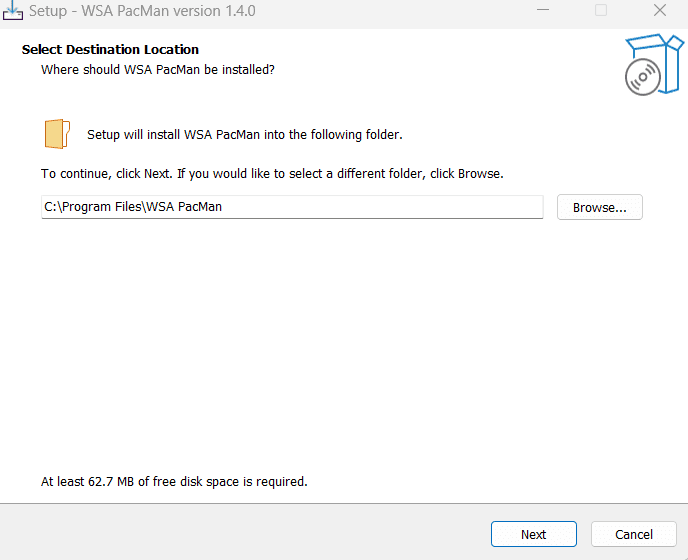Screen dimensions: 688x560
Task: Click the window title "Setup - WSA PacMan version 1.4.0"
Action: [142, 10]
